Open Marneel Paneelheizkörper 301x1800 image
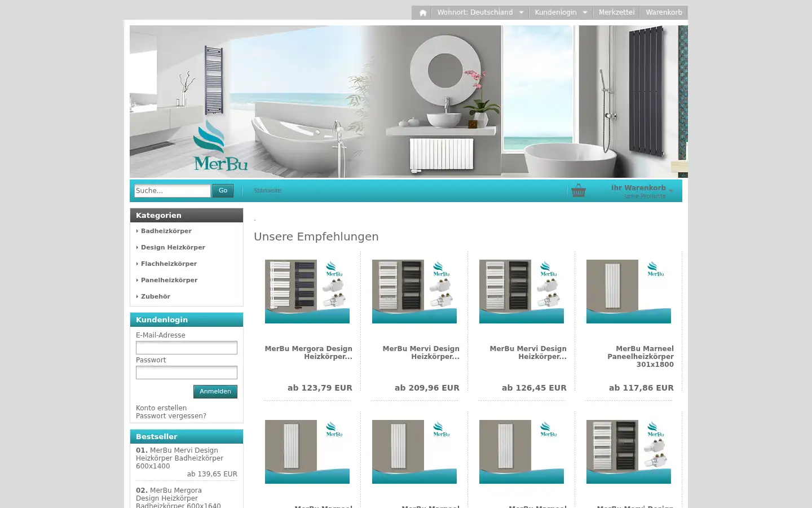 (x=629, y=291)
